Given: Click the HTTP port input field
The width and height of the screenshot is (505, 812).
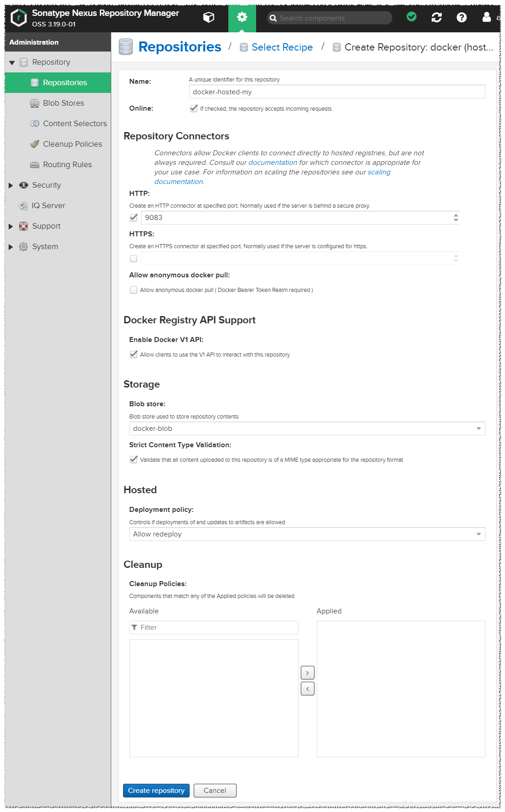Looking at the screenshot, I should coord(297,218).
